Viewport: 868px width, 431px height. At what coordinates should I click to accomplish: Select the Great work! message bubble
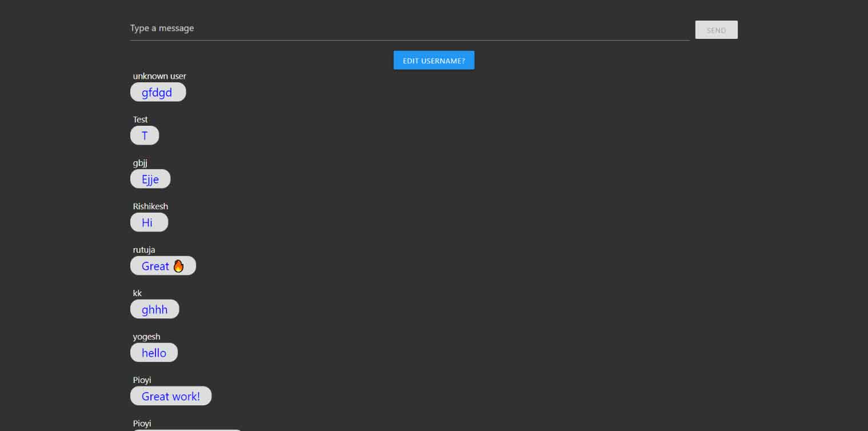[x=171, y=396]
